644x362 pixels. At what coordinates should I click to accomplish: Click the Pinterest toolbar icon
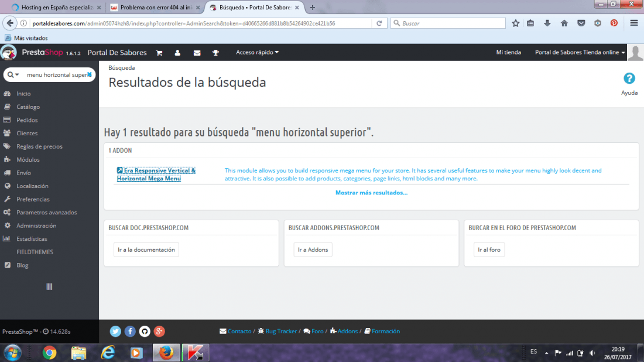tap(614, 23)
